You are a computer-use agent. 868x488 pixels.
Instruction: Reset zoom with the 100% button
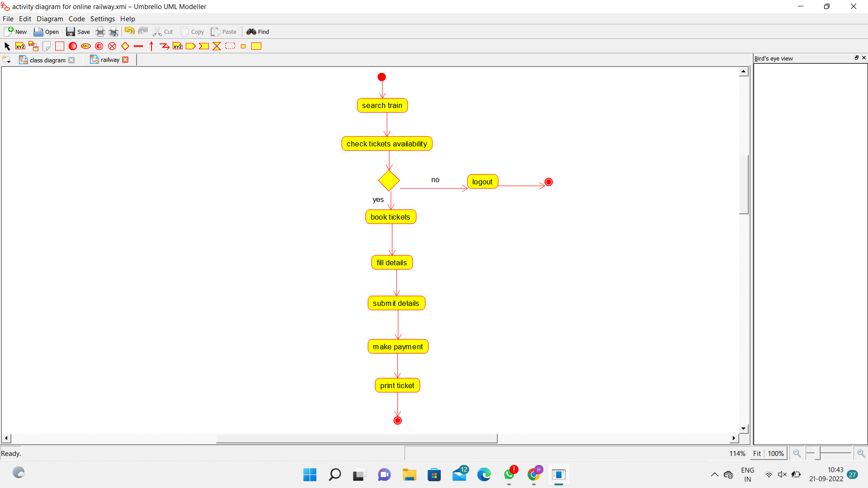776,453
